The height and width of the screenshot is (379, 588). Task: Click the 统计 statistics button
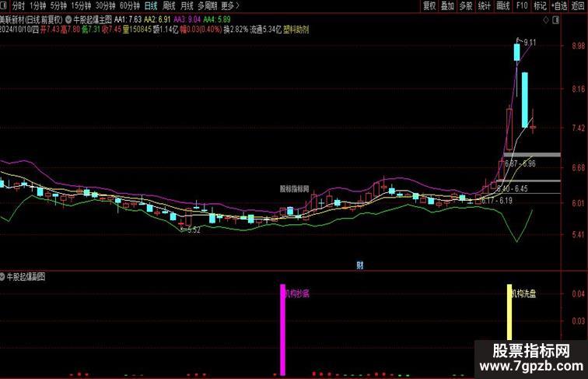point(484,6)
